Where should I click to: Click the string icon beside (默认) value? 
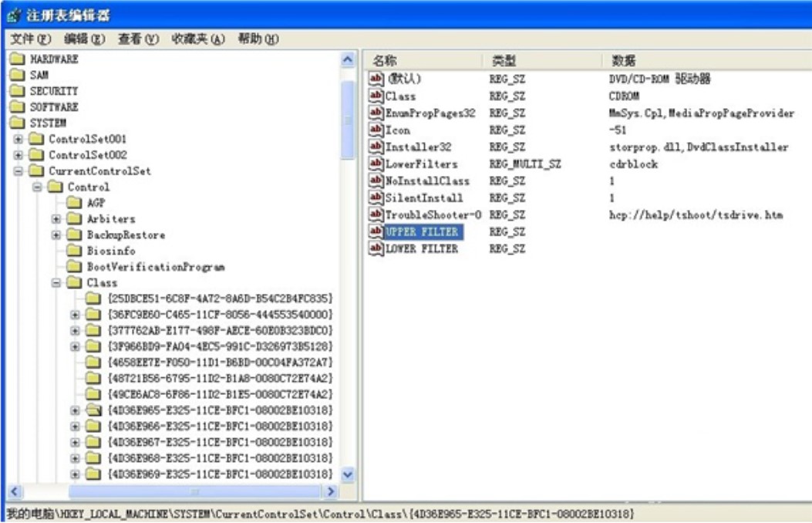pyautogui.click(x=376, y=78)
